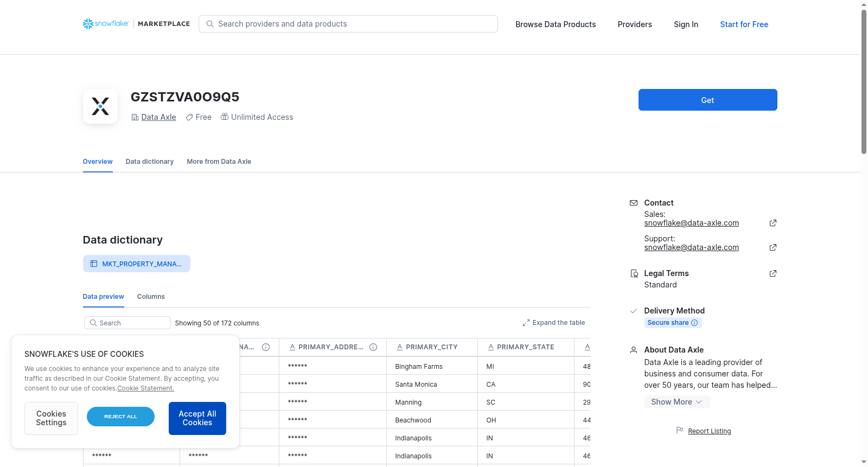Click Sign In
This screenshot has width=868, height=467.
[x=686, y=24]
